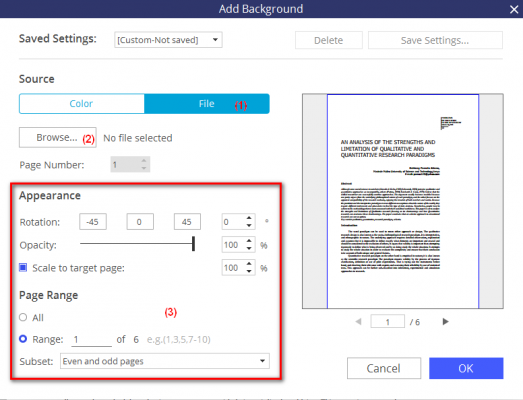Toggle Scale to target page checkbox

(x=23, y=268)
